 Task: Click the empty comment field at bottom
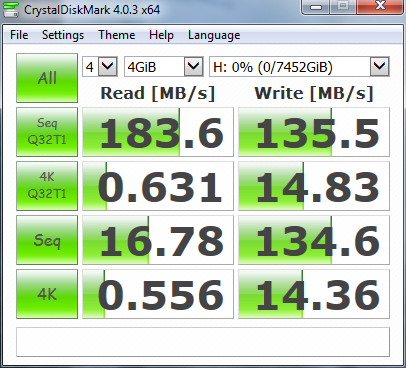(203, 342)
